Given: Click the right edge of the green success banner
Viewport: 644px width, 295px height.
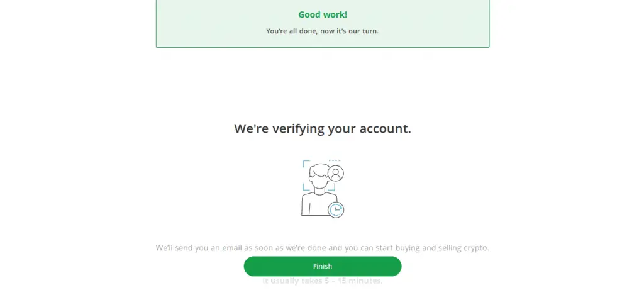Looking at the screenshot, I should (x=489, y=23).
